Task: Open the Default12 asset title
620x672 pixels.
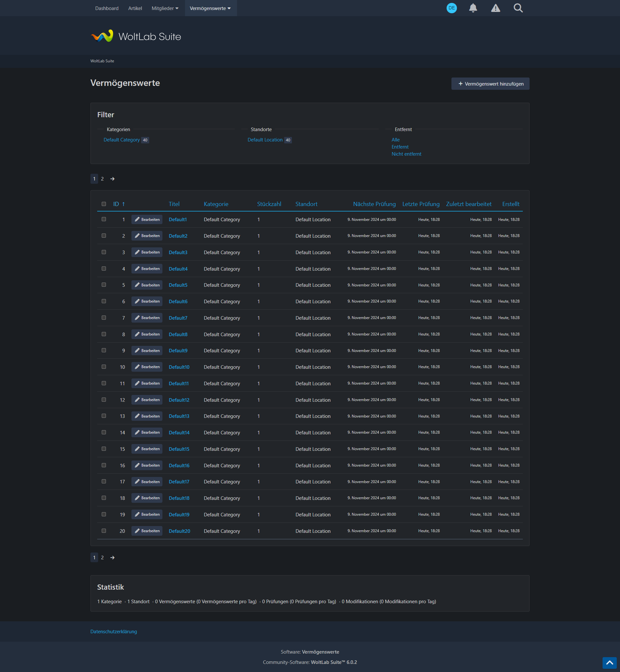Action: pos(179,400)
